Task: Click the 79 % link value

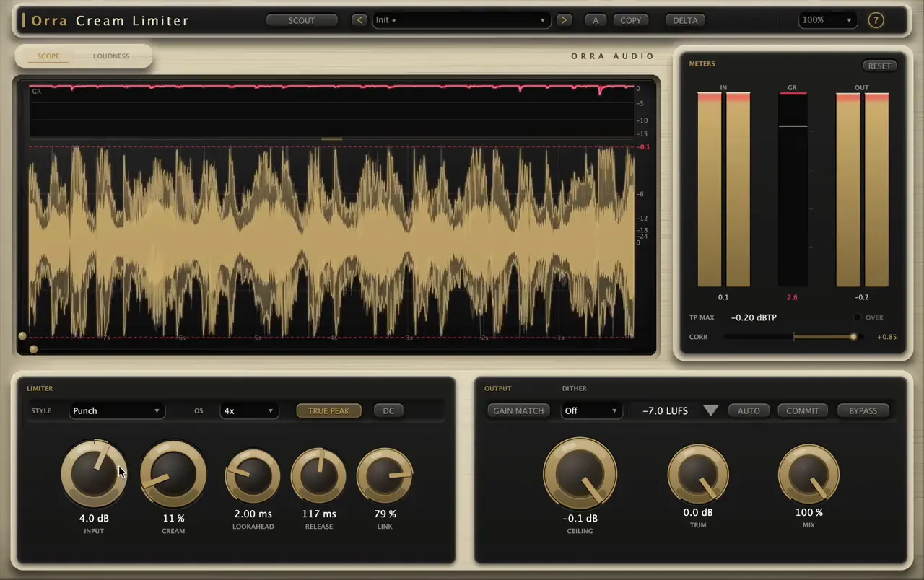Action: 385,514
